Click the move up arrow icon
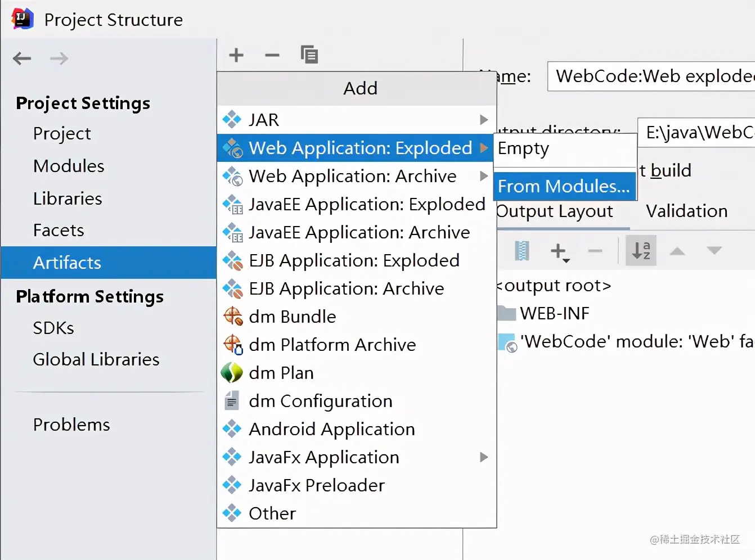 pos(677,251)
